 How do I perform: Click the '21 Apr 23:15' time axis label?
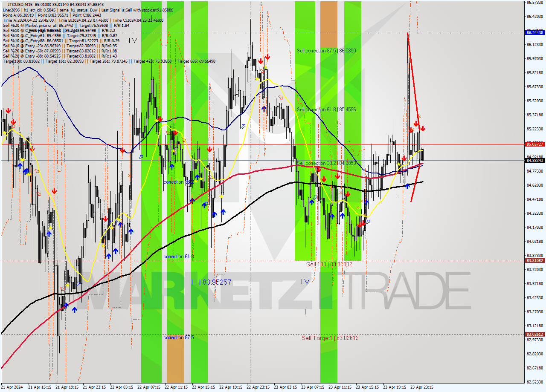(x=94, y=387)
